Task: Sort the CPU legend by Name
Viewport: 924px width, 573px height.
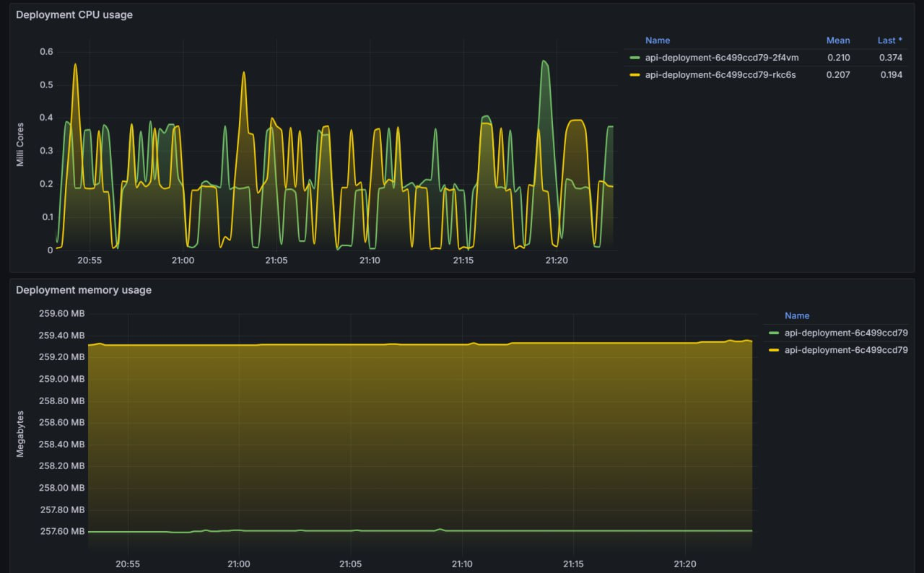Action: (x=658, y=40)
